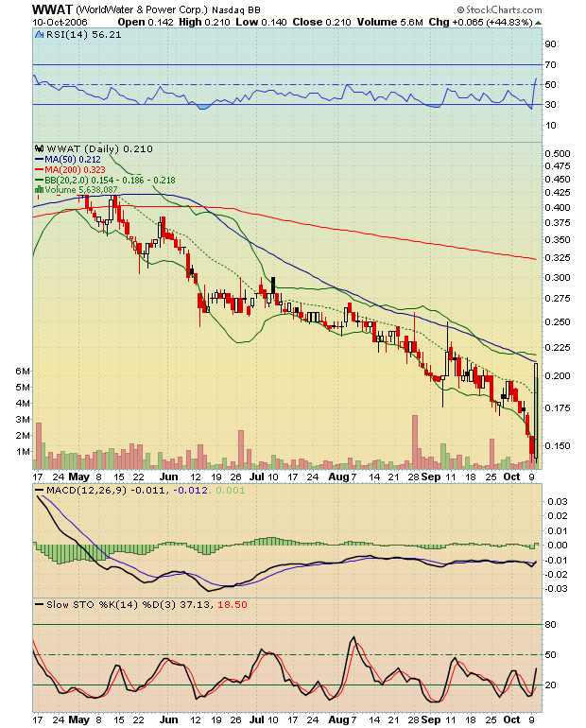Viewport: 586px width, 728px height.
Task: Click the RSI 70 axis level
Action: (550, 64)
